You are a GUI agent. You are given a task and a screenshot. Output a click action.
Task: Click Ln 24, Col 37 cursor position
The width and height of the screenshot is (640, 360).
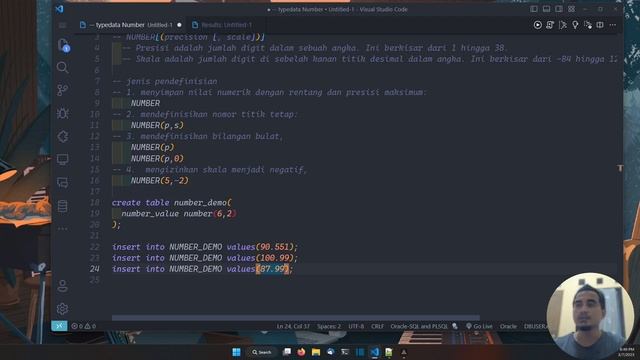(x=293, y=326)
